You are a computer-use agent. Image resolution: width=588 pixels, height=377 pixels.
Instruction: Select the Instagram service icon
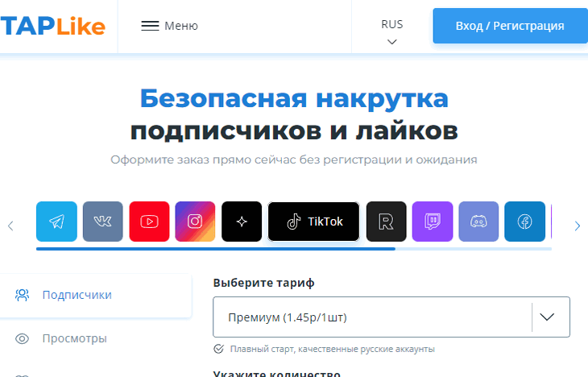pos(195,222)
